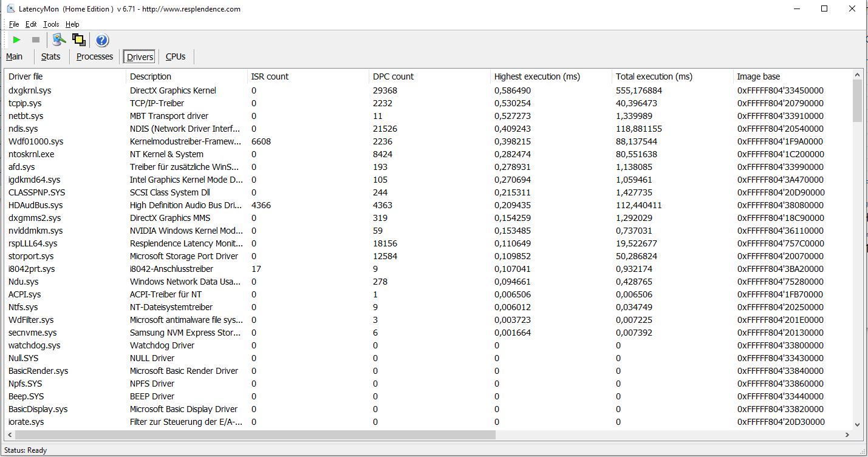Sort by ISR count column header

click(x=309, y=76)
